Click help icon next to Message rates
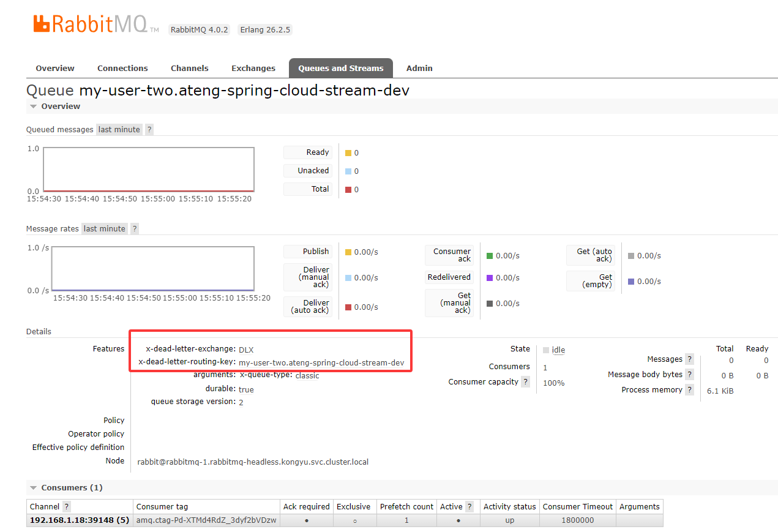This screenshot has height=532, width=778. tap(135, 229)
